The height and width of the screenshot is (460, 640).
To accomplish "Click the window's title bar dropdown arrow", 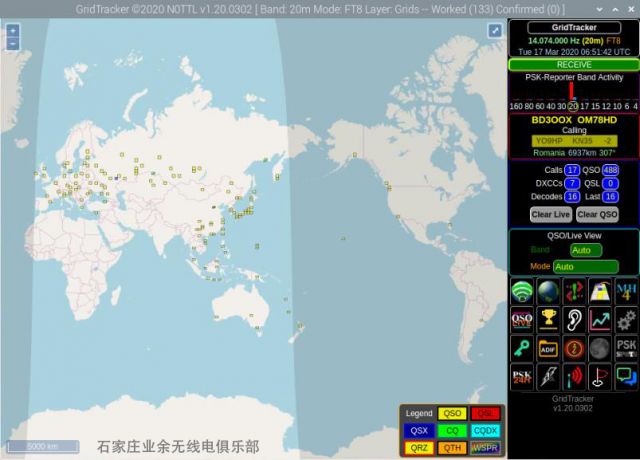I will pos(599,9).
